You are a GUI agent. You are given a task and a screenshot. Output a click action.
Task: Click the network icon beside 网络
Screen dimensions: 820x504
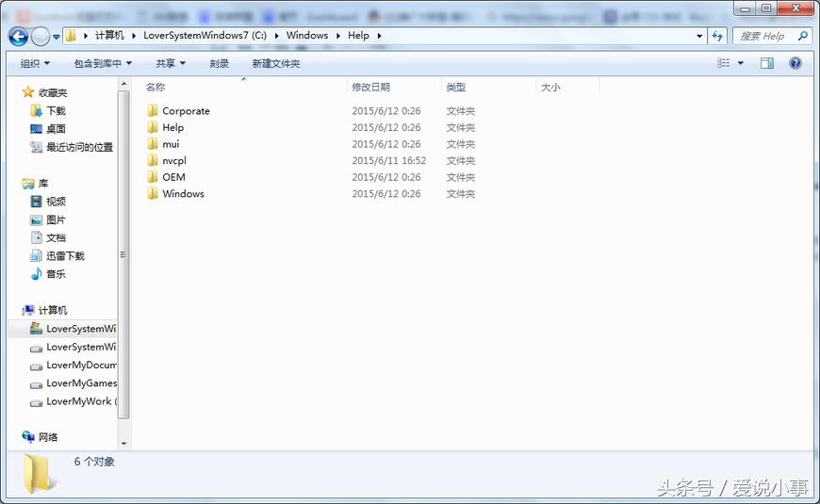(x=28, y=436)
